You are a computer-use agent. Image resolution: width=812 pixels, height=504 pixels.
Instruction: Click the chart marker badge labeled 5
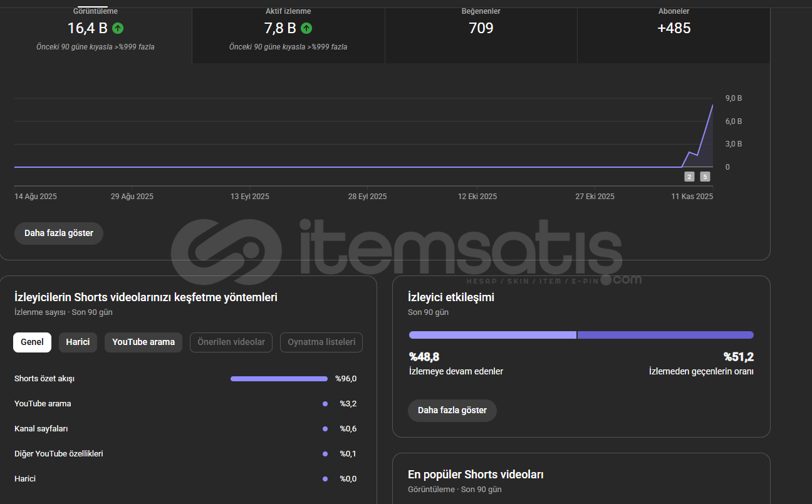705,177
